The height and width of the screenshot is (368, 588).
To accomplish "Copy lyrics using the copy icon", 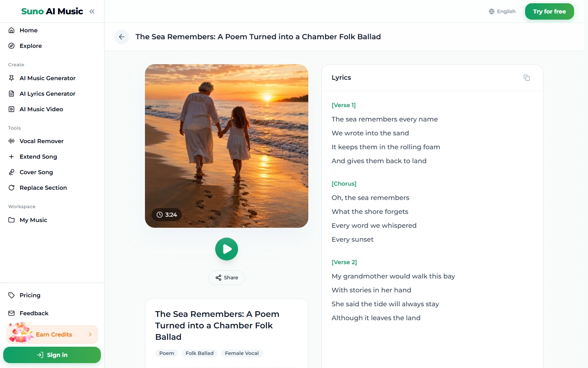I will (x=527, y=78).
